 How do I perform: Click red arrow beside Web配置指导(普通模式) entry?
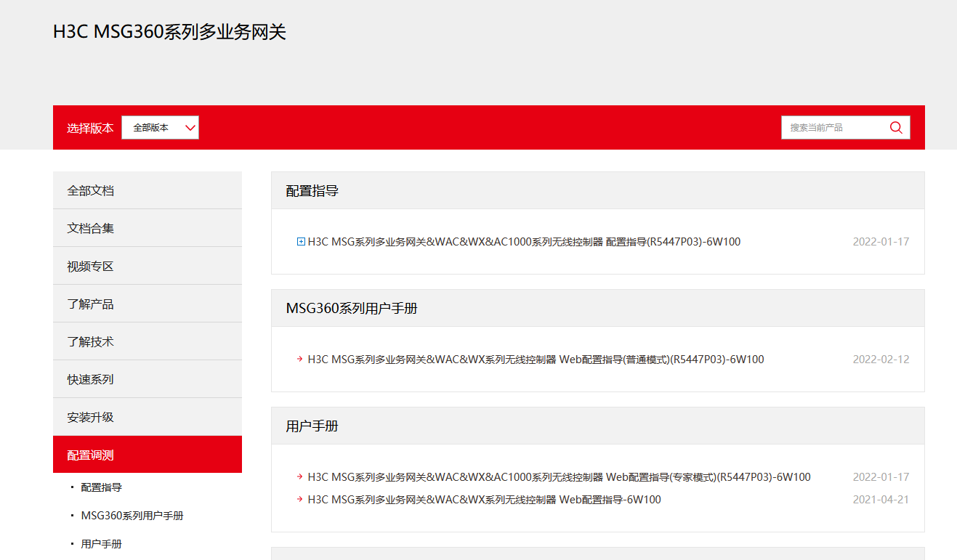pyautogui.click(x=299, y=359)
